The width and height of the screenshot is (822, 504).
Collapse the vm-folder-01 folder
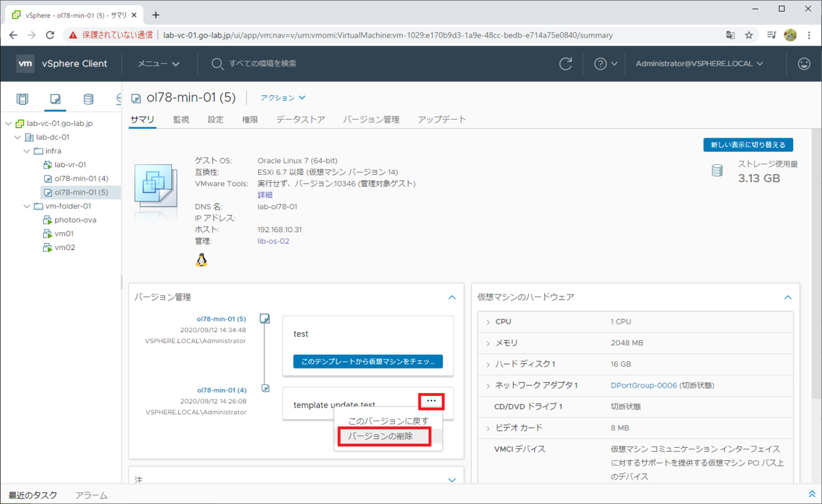click(x=27, y=205)
